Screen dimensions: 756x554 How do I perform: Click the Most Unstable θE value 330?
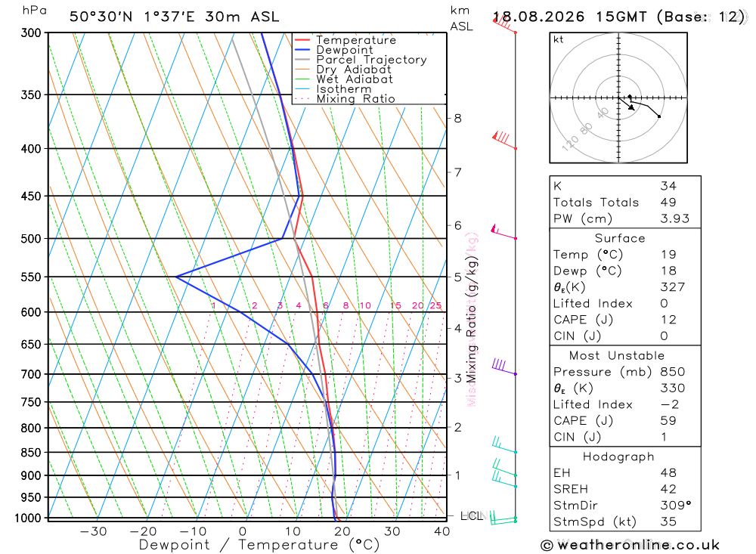coord(673,388)
